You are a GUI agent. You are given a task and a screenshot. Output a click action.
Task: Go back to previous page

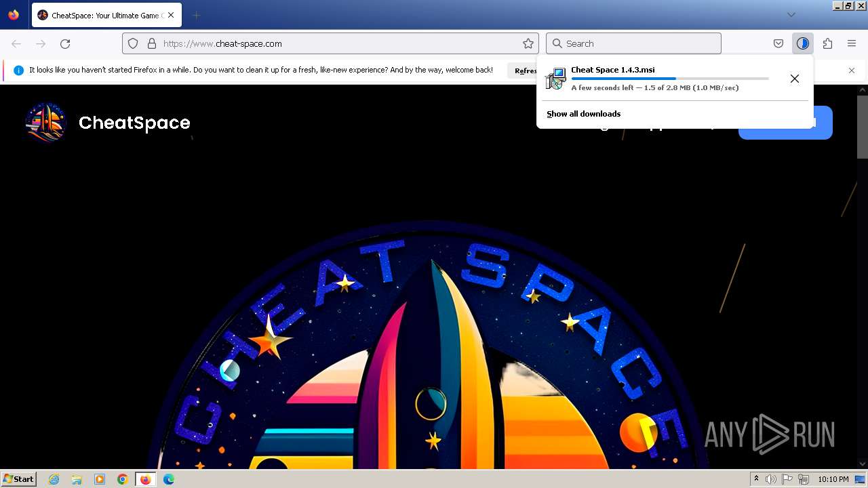click(16, 43)
